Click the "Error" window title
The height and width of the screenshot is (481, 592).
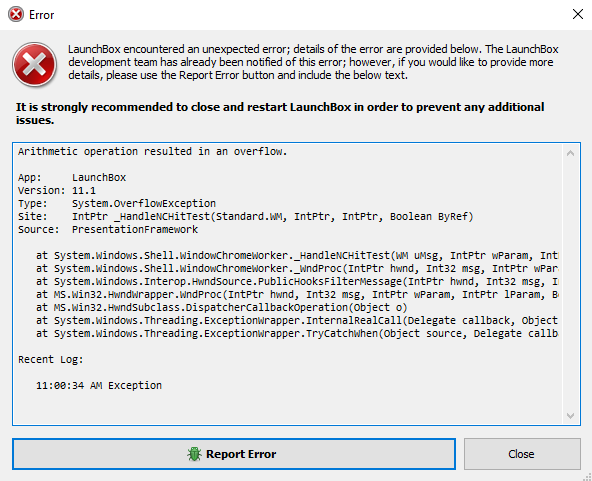[x=42, y=15]
